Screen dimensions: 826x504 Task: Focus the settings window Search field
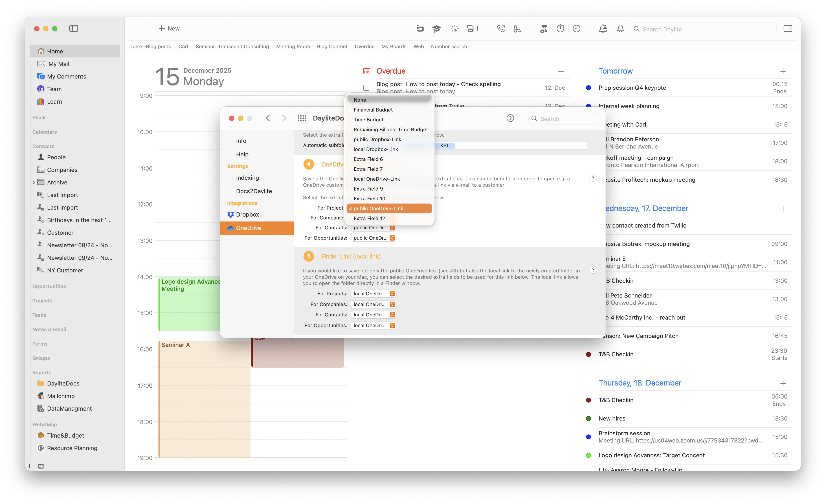pyautogui.click(x=564, y=119)
